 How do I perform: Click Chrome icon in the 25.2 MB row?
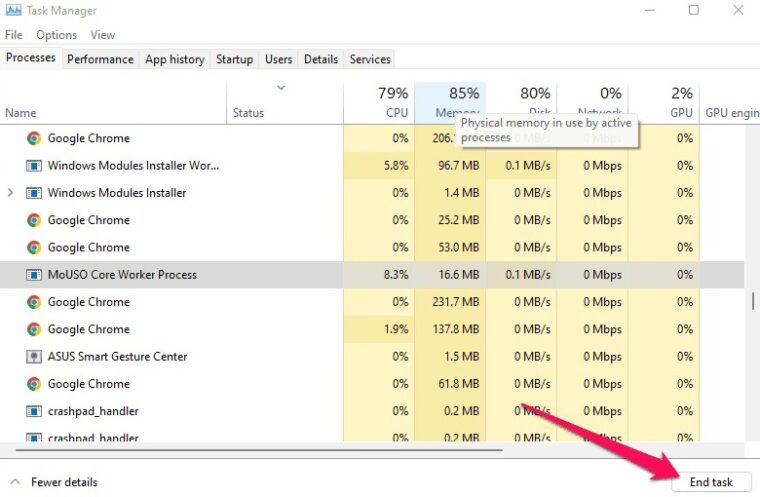pos(33,220)
